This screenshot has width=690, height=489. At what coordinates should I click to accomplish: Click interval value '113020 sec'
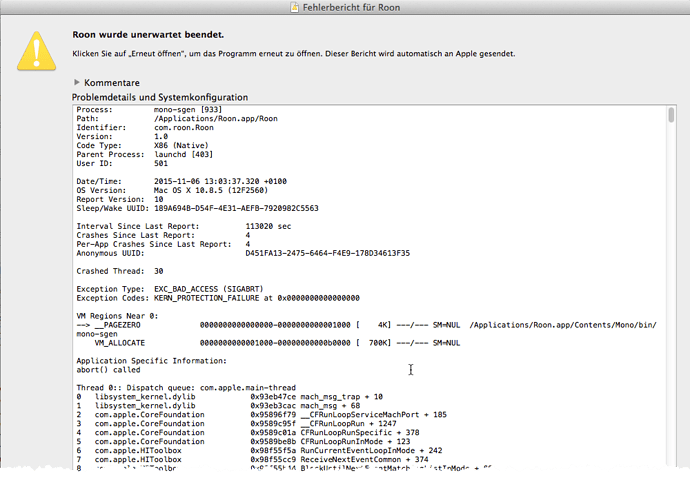click(268, 226)
